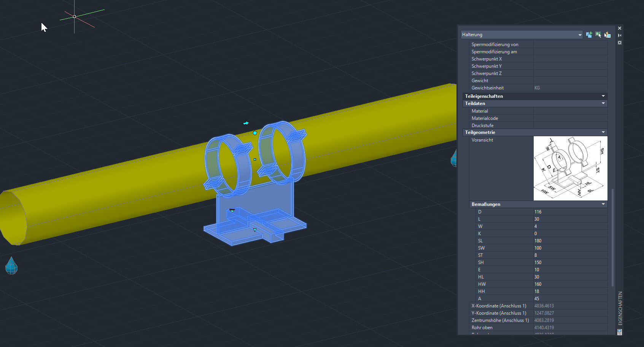Select the "Schwerpunkt Y" property label
Image resolution: width=644 pixels, height=347 pixels.
click(x=487, y=66)
